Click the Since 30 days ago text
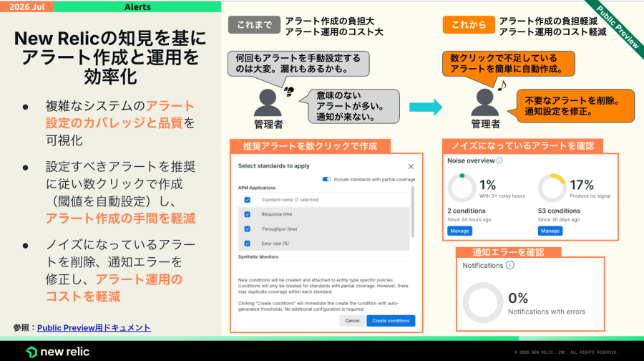 (559, 220)
